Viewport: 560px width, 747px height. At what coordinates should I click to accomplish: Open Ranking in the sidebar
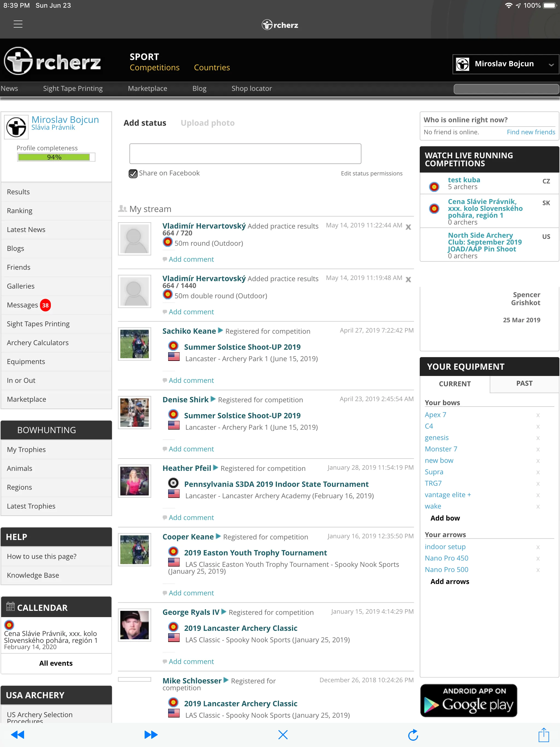pyautogui.click(x=56, y=211)
